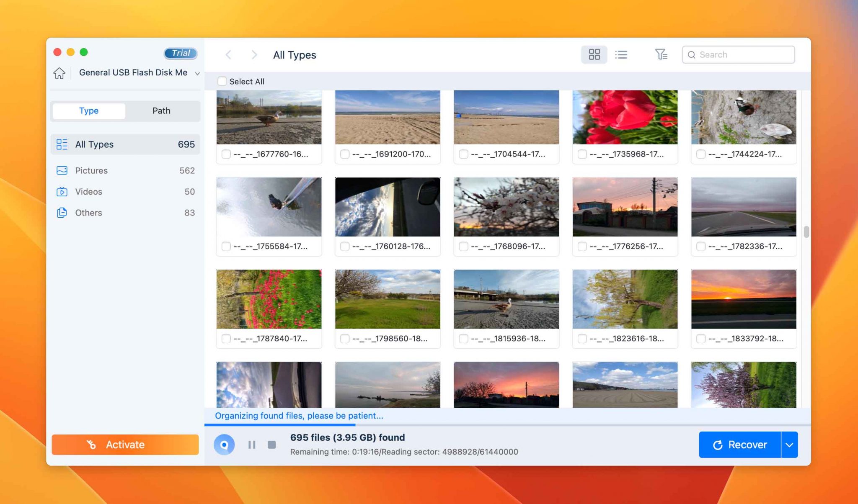Open the Recover button dropdown arrow
Image resolution: width=858 pixels, height=504 pixels.
[789, 445]
